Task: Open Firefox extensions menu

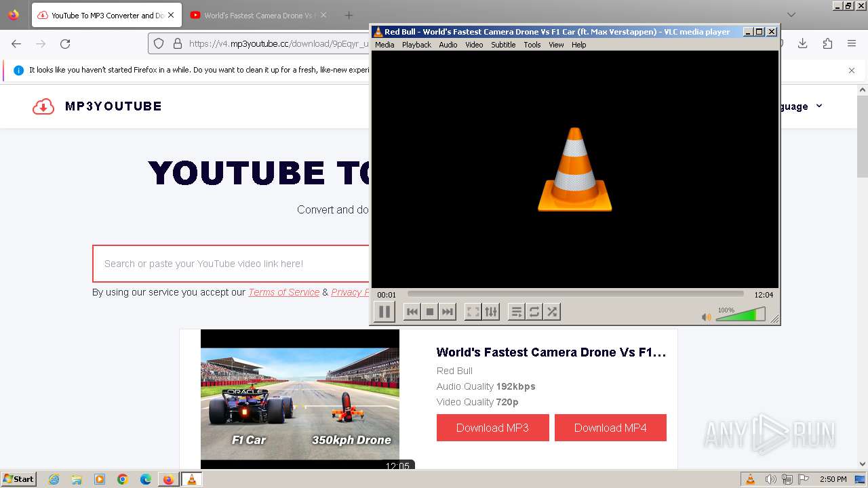Action: pos(827,43)
